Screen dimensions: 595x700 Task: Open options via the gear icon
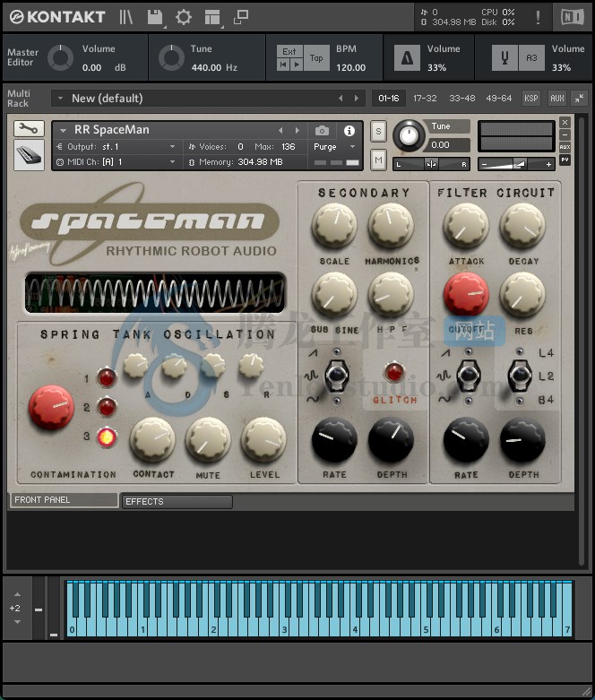pyautogui.click(x=183, y=17)
